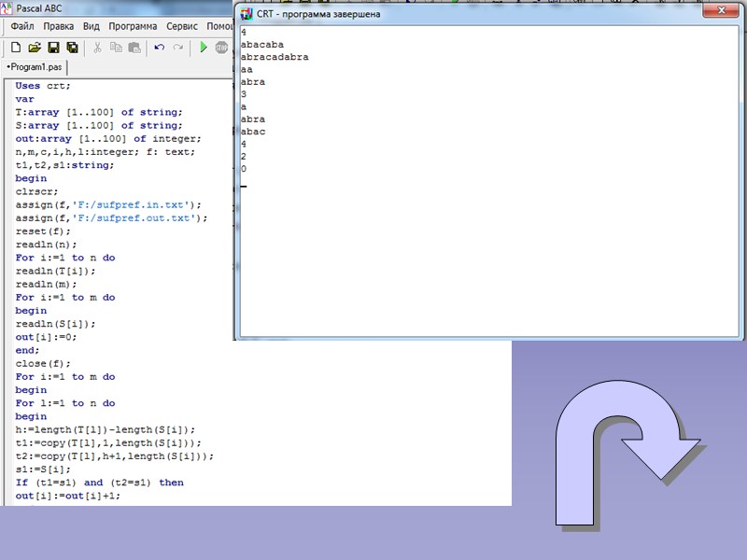Screen dimensions: 747x560
Task: Click the Redo arrow icon
Action: (x=178, y=48)
